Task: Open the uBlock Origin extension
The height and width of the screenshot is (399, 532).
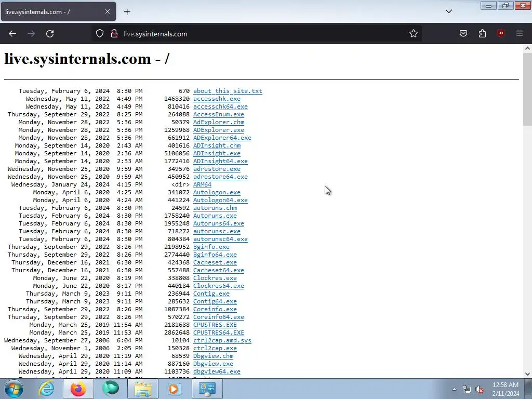Action: tap(501, 34)
